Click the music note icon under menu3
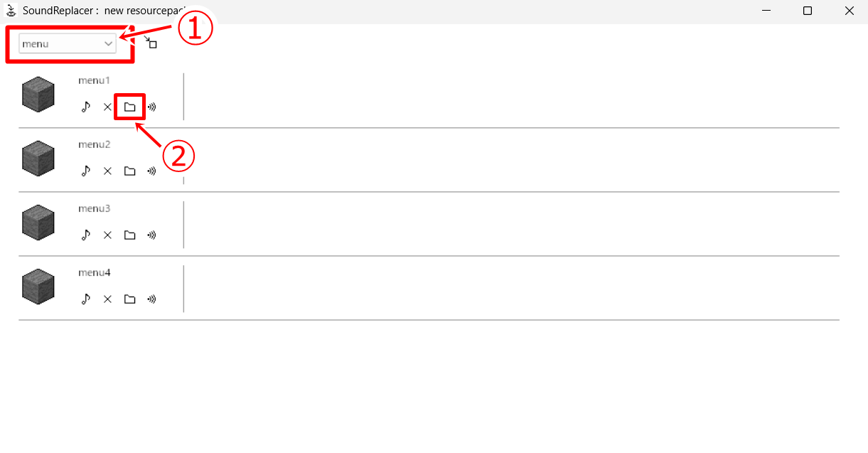This screenshot has height=453, width=868. tap(86, 235)
